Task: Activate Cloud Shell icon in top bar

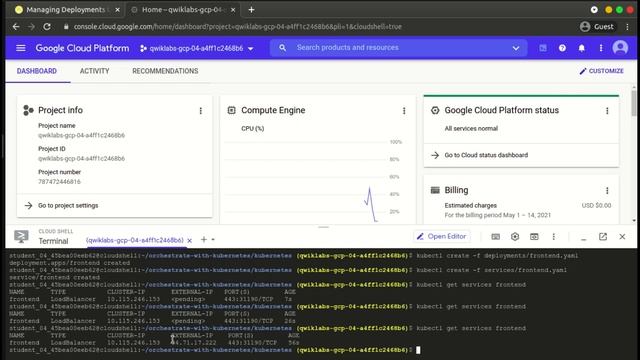Action: 543,48
